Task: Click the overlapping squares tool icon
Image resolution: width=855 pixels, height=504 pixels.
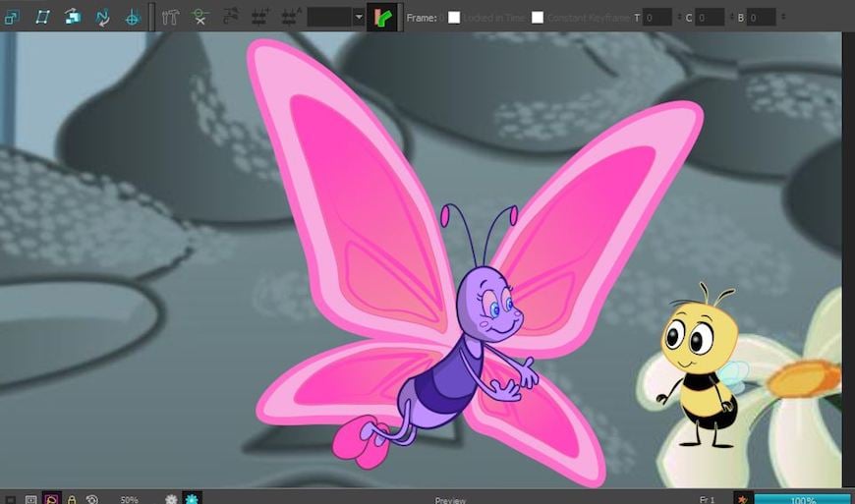Action: (x=12, y=18)
